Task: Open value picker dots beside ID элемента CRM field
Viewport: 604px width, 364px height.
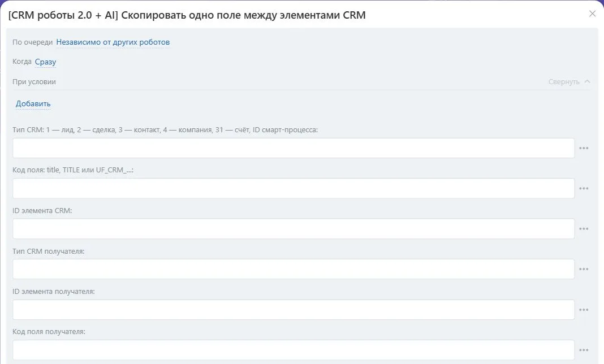Action: 584,229
